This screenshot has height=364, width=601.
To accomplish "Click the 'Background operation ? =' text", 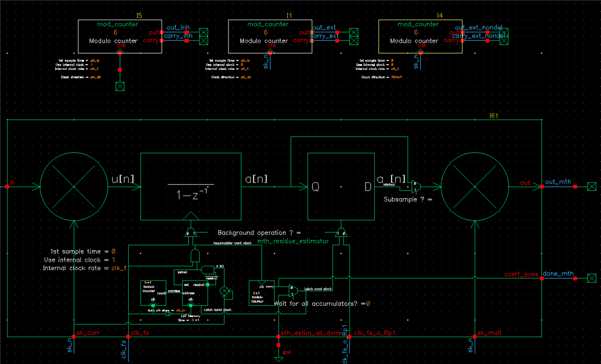I will point(259,233).
